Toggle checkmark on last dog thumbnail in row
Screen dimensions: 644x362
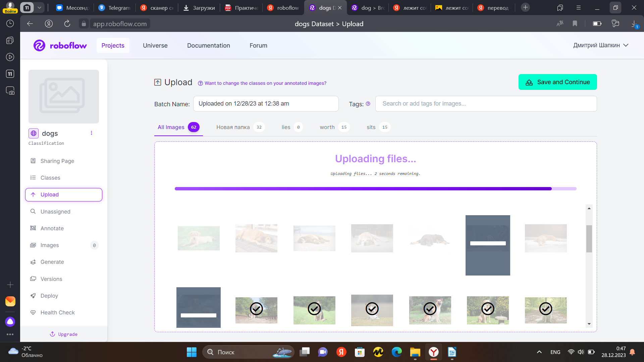point(545,309)
